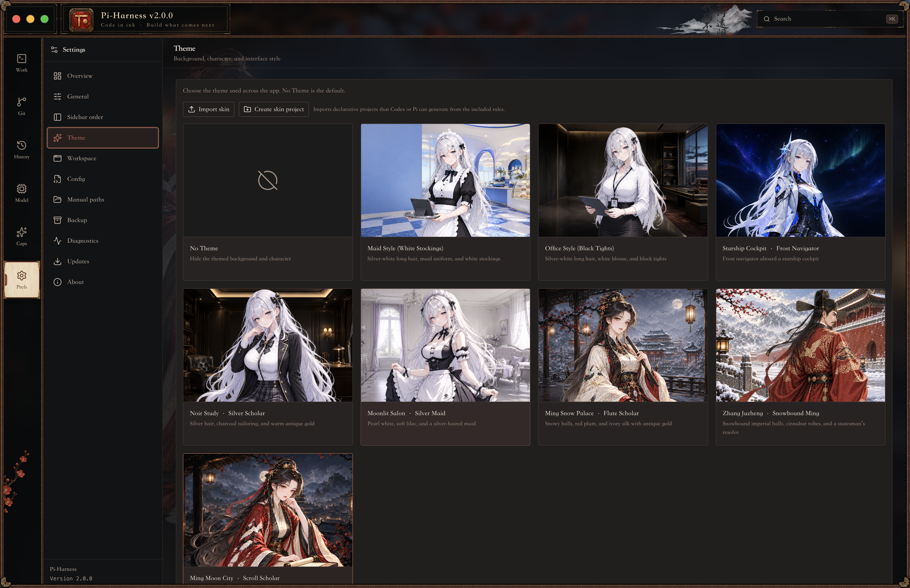Viewport: 910px width, 588px height.
Task: Select Moonlit Salon Silver Maid theme
Action: [445, 367]
